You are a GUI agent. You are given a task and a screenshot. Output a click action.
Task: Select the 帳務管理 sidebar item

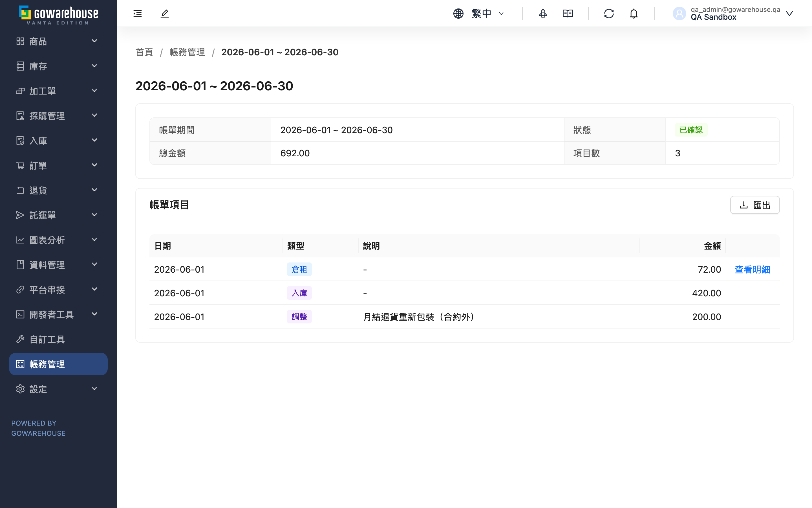click(x=58, y=364)
